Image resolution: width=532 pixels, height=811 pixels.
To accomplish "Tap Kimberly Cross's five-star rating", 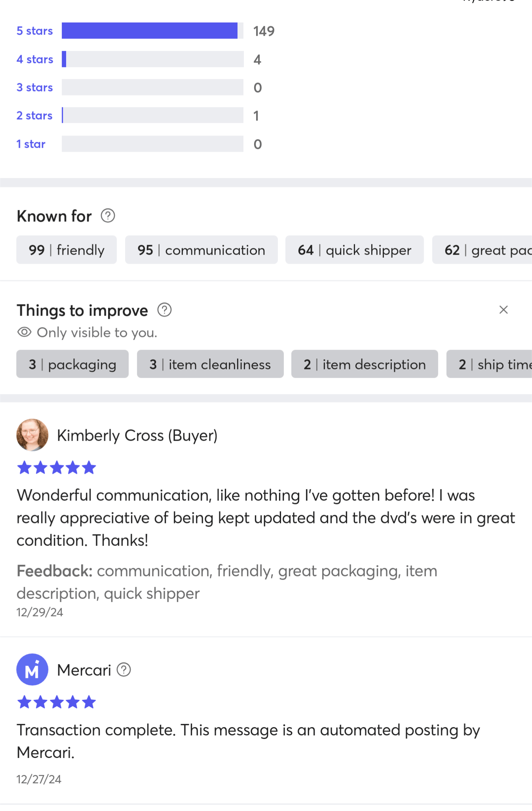I will coord(57,468).
